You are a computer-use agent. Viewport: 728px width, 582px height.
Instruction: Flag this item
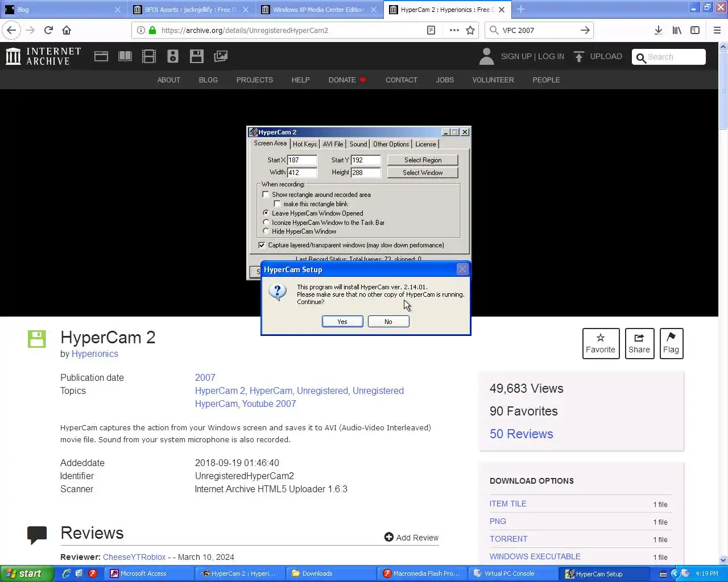click(x=671, y=343)
